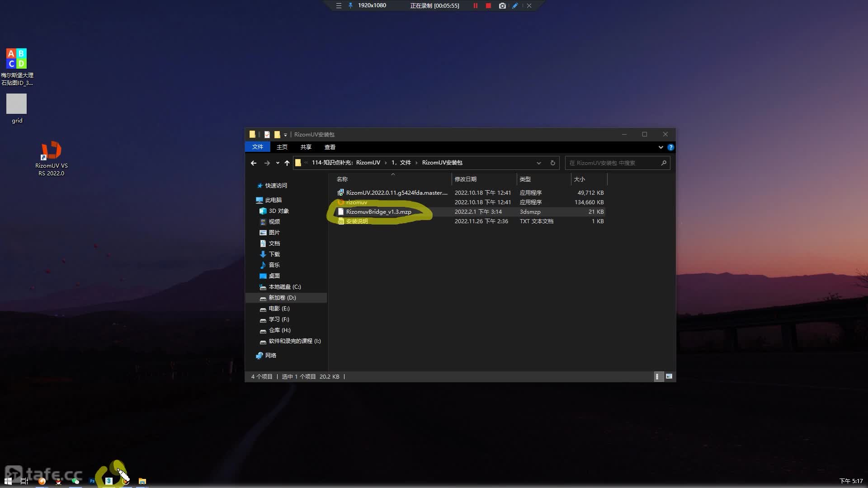Take a screenshot with the camera icon
This screenshot has height=488, width=868.
coord(502,5)
